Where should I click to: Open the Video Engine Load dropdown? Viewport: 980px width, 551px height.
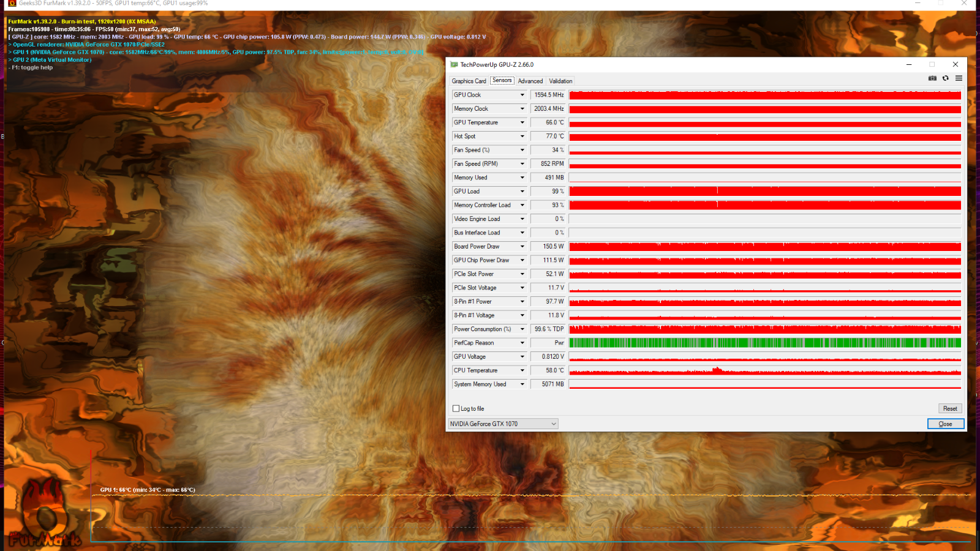[522, 219]
